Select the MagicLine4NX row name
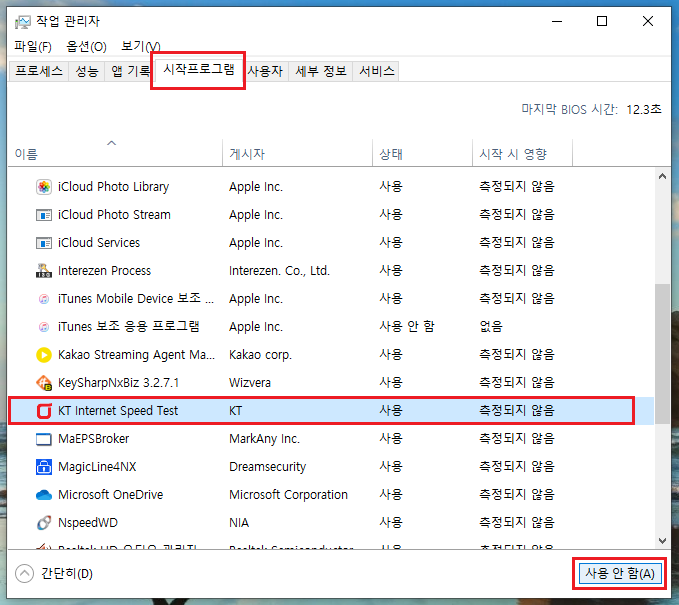679x605 pixels. (x=97, y=467)
